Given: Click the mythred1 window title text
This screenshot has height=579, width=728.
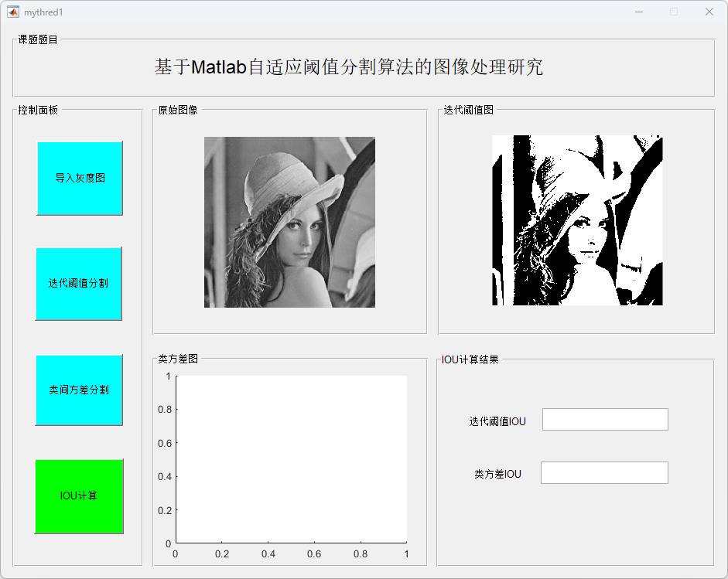Looking at the screenshot, I should point(43,12).
